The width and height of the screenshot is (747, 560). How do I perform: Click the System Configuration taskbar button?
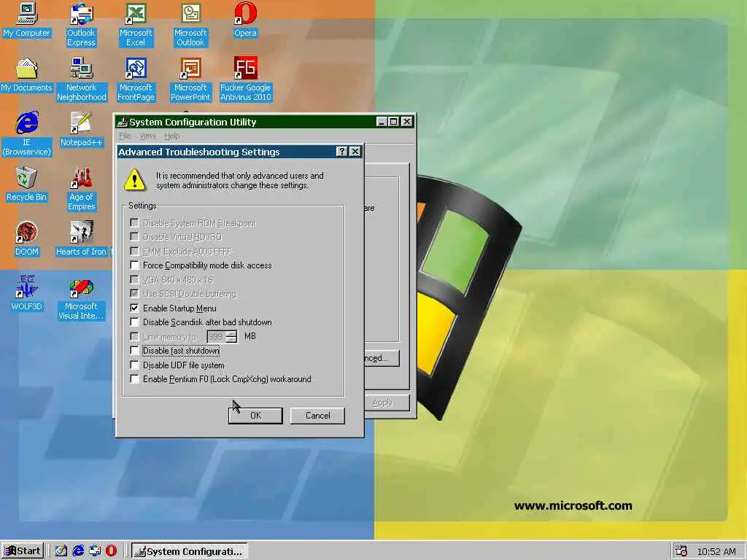(190, 551)
